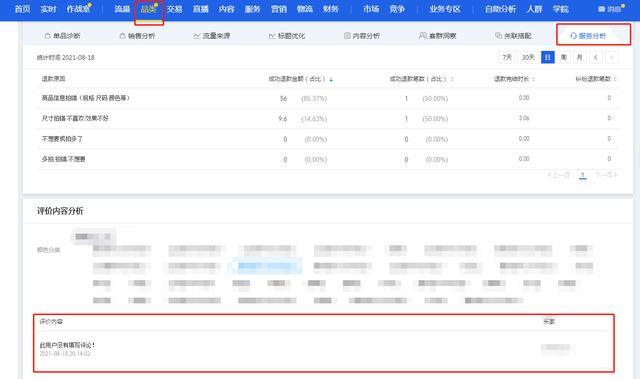Screen dimensions: 640x379
Task: Open the 消息 messages icon
Action: pos(610,9)
